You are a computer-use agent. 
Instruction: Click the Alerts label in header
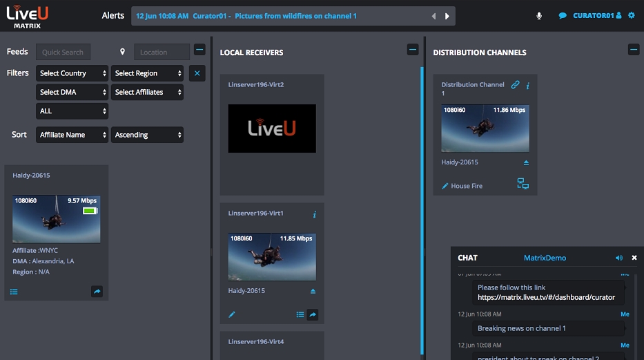[x=113, y=16]
